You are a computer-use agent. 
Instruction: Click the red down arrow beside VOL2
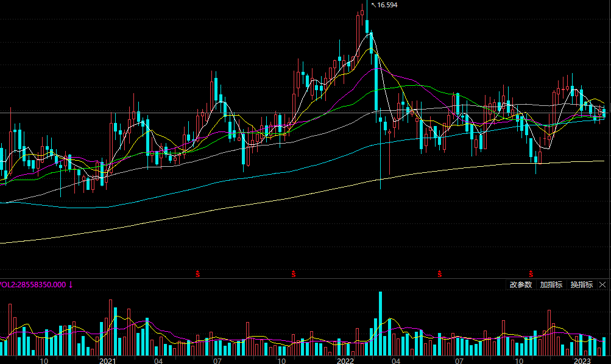pyautogui.click(x=71, y=284)
